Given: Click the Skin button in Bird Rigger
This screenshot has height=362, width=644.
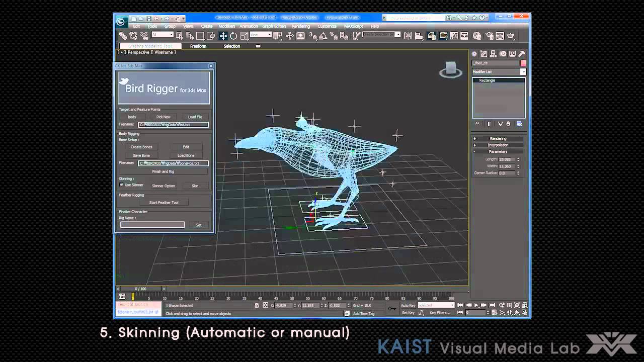Looking at the screenshot, I should coord(195,186).
